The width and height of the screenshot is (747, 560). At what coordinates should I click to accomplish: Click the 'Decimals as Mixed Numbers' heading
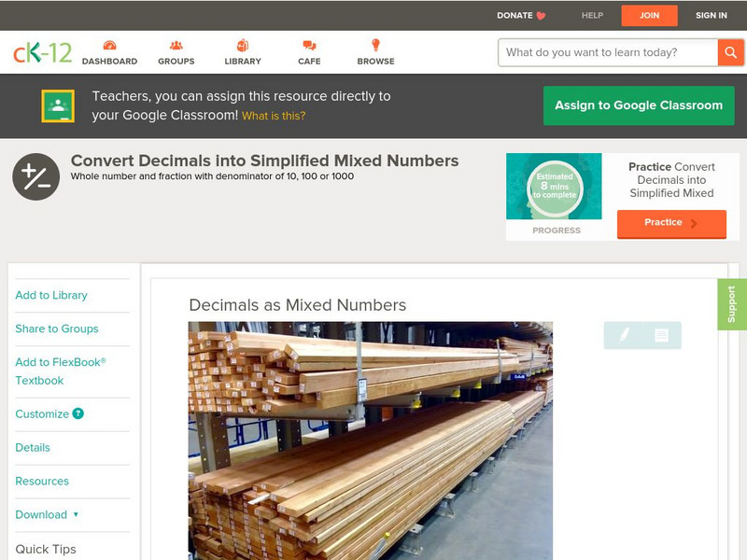[x=298, y=305]
